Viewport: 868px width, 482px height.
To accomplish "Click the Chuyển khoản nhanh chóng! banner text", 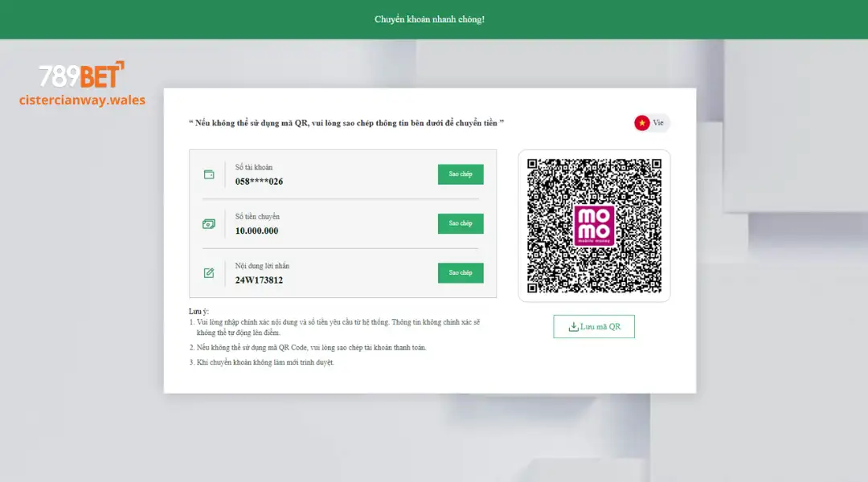I will [429, 19].
